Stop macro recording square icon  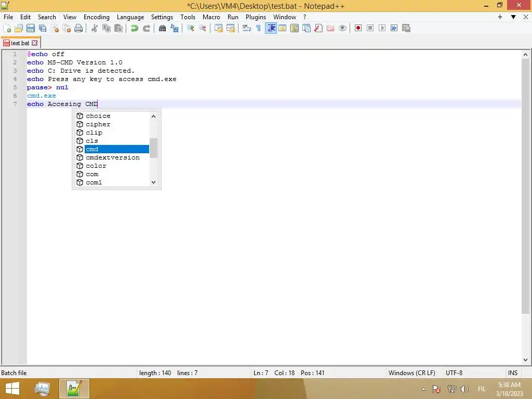370,28
